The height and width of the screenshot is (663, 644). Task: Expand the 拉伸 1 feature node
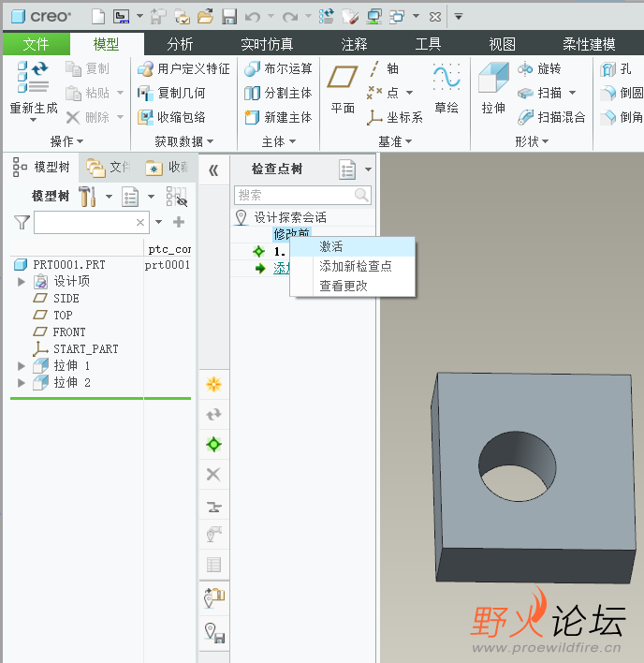22,366
